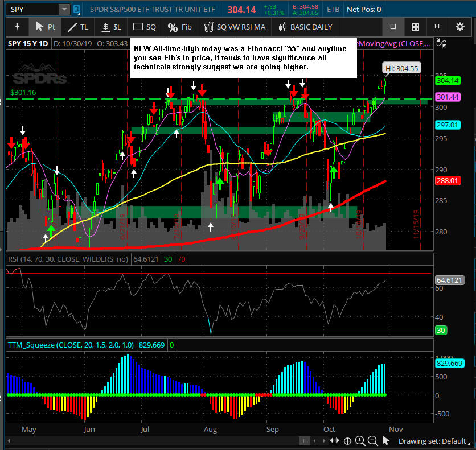The width and height of the screenshot is (476, 450).
Task: Click the crosshair icon in the bottom bar
Action: (x=347, y=441)
